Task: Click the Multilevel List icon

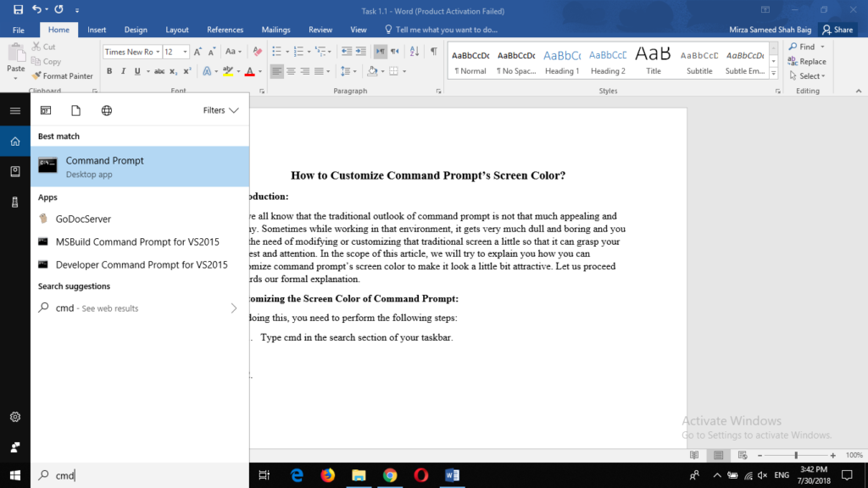Action: click(x=320, y=52)
